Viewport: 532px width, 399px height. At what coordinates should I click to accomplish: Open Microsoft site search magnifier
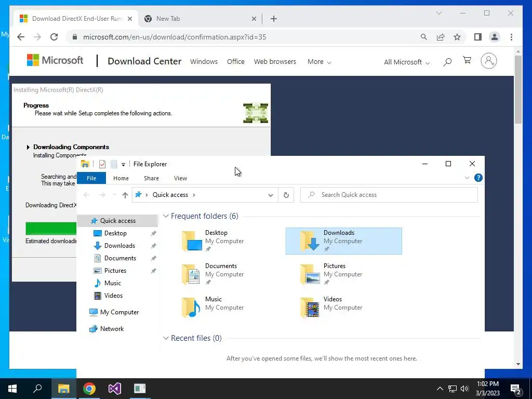447,62
